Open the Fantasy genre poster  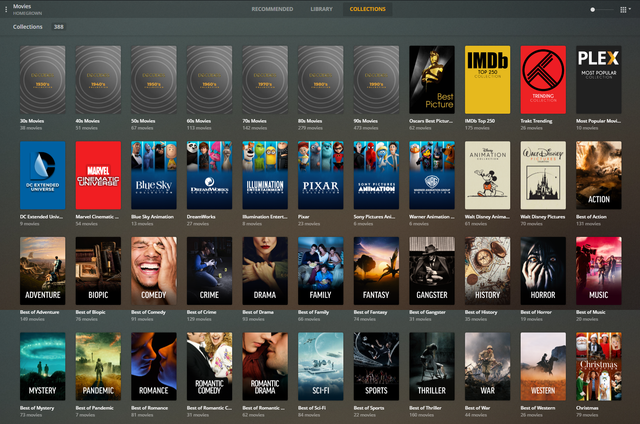pos(376,271)
